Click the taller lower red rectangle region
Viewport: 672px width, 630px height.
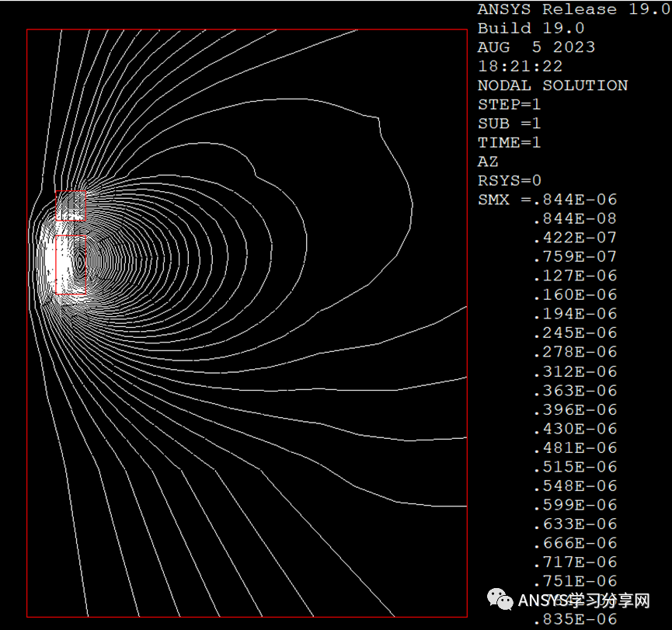coord(71,265)
